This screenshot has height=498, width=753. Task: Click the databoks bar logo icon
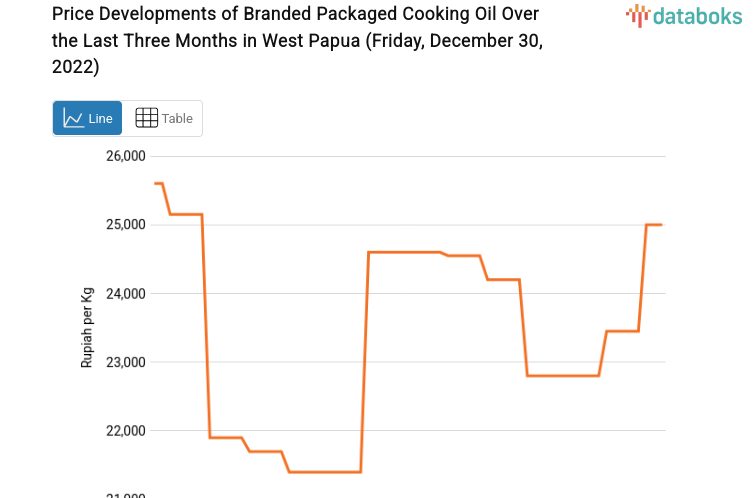[x=637, y=15]
